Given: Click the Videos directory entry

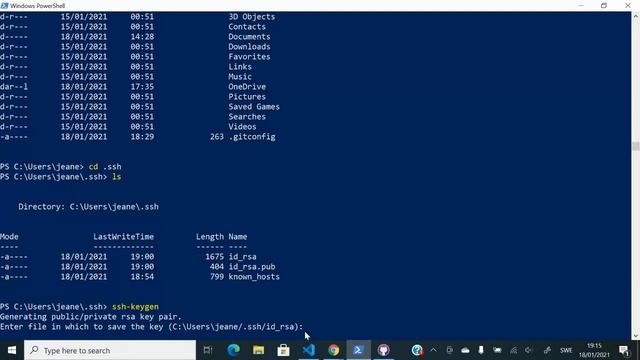Looking at the screenshot, I should coord(242,127).
